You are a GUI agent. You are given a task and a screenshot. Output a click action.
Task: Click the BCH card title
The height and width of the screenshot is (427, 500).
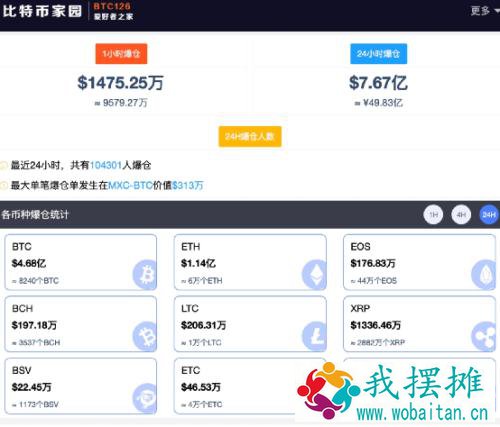pyautogui.click(x=22, y=308)
